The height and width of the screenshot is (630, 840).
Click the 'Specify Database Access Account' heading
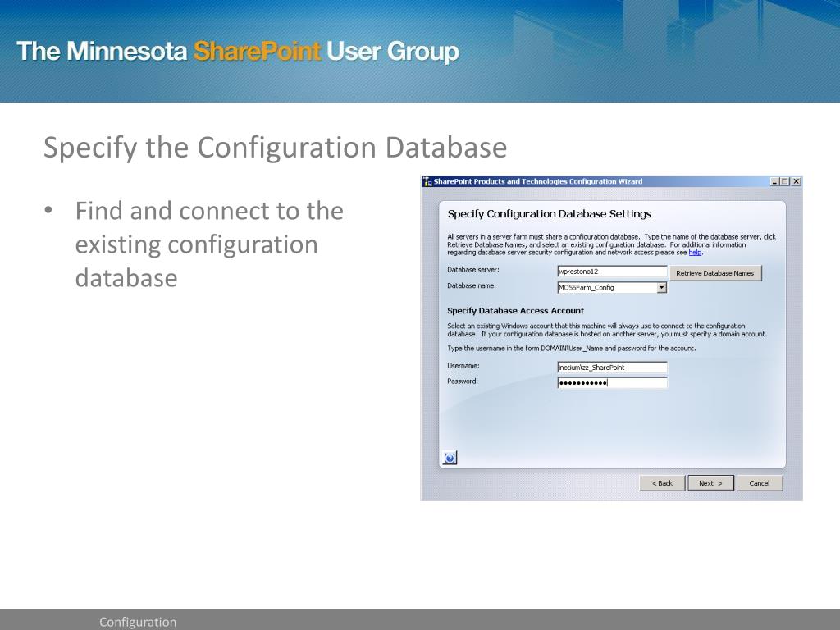tap(515, 311)
